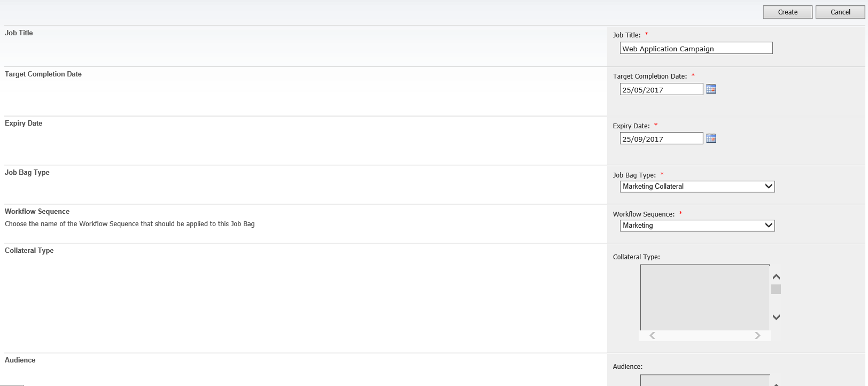Edit the Expiry Date input field
This screenshot has height=386, width=868.
662,138
